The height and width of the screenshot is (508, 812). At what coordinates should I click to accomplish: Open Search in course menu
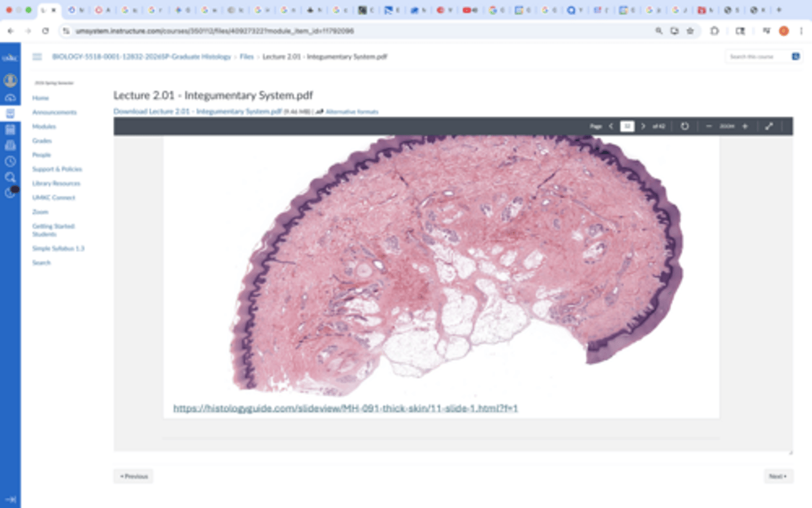pos(41,263)
